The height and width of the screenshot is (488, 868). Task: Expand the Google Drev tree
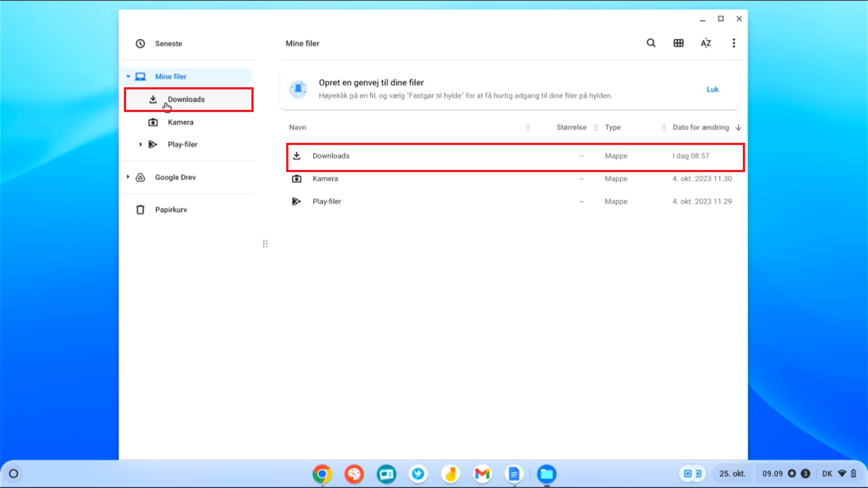point(128,177)
